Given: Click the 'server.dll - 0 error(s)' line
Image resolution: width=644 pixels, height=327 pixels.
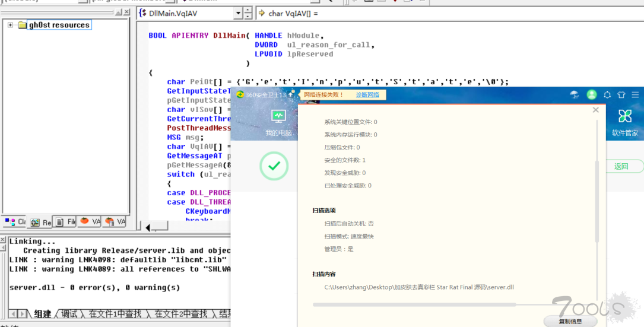Looking at the screenshot, I should pos(94,288).
